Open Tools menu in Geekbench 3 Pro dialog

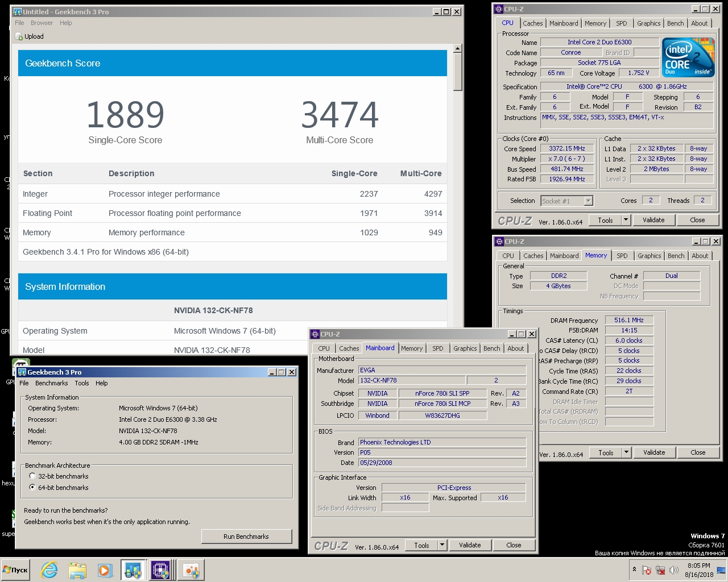coord(82,383)
